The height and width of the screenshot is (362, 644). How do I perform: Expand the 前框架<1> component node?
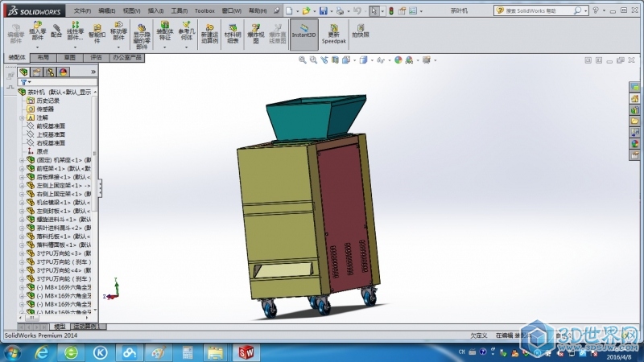tap(22, 168)
